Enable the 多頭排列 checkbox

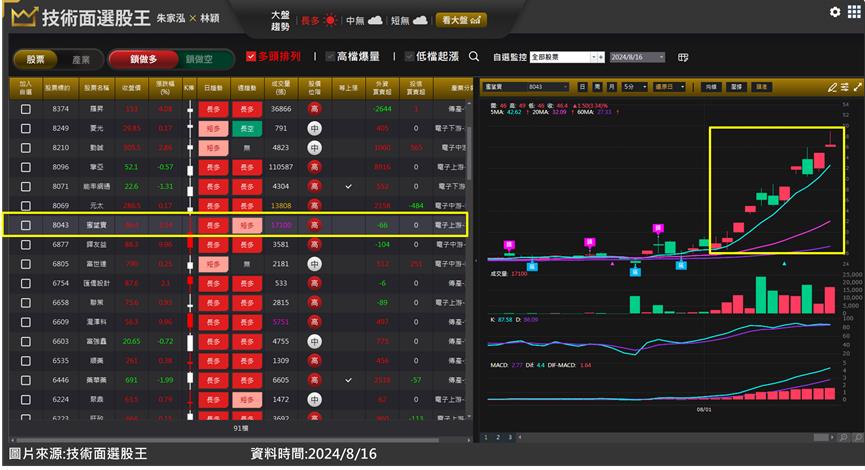point(251,57)
